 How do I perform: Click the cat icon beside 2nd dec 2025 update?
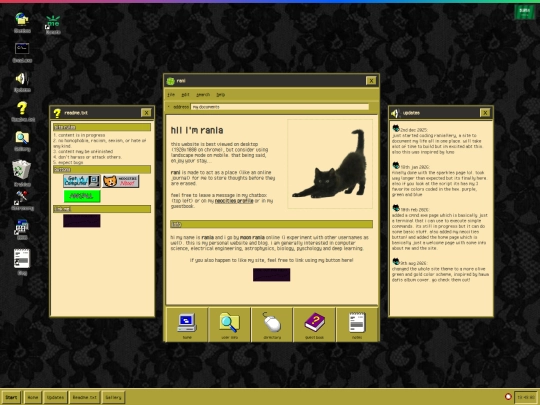pos(396,128)
